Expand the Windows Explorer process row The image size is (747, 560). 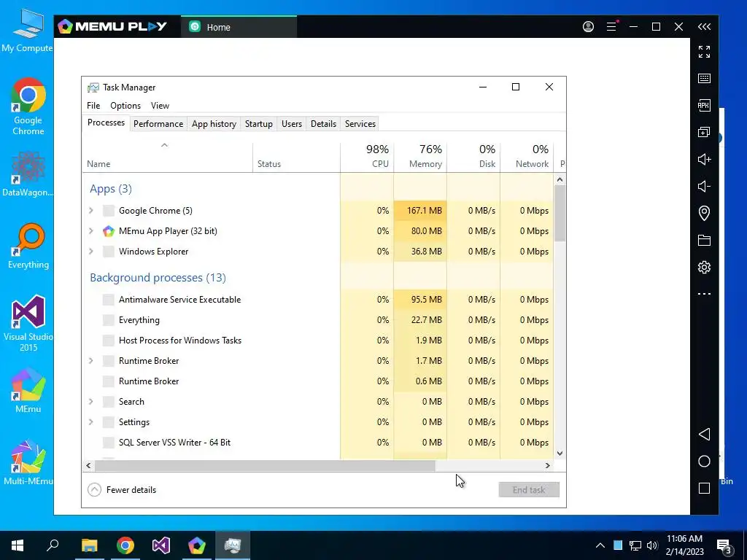click(x=91, y=252)
